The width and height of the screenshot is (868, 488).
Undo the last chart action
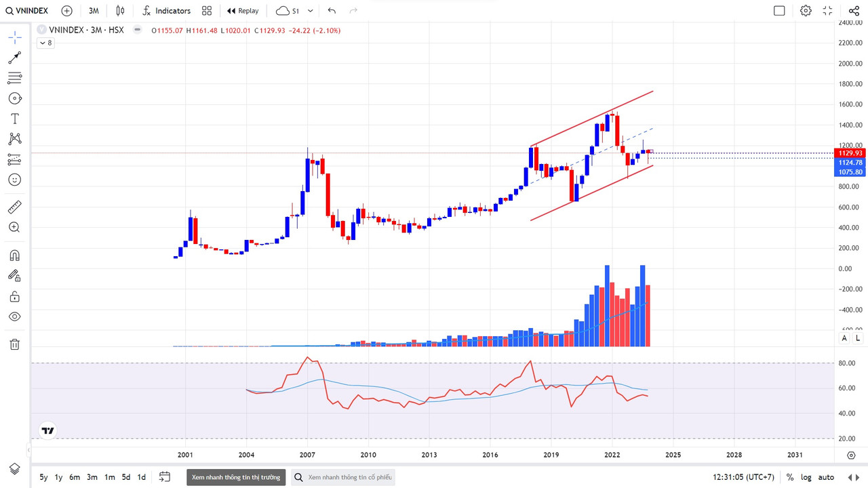coord(332,11)
